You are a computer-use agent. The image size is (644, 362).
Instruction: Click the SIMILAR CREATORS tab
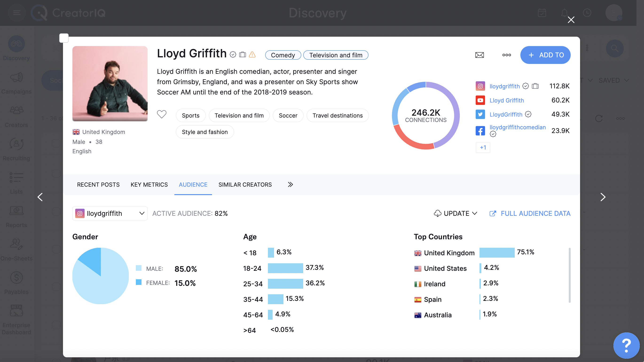pos(245,185)
